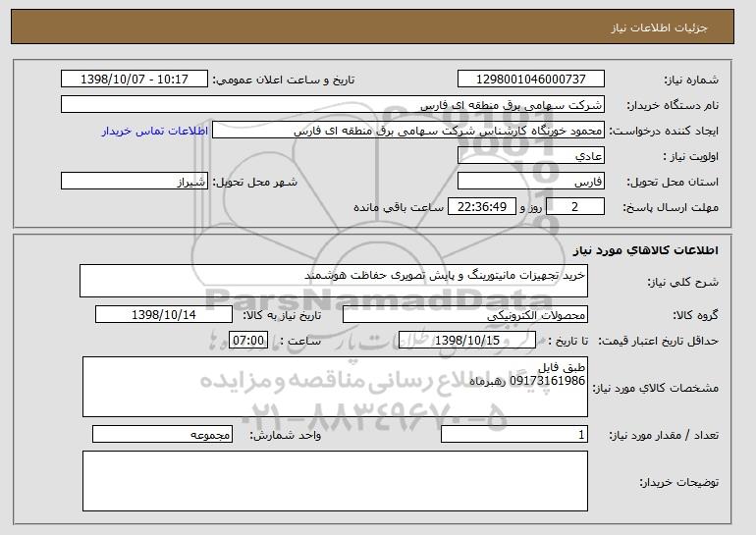Click the label شهر محل تحویل
The image size is (756, 535).
[255, 182]
